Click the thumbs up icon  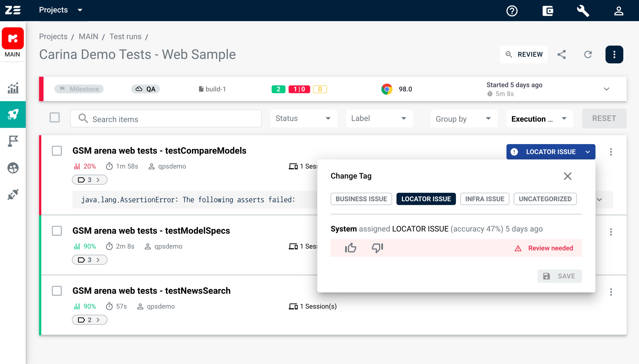tap(350, 248)
